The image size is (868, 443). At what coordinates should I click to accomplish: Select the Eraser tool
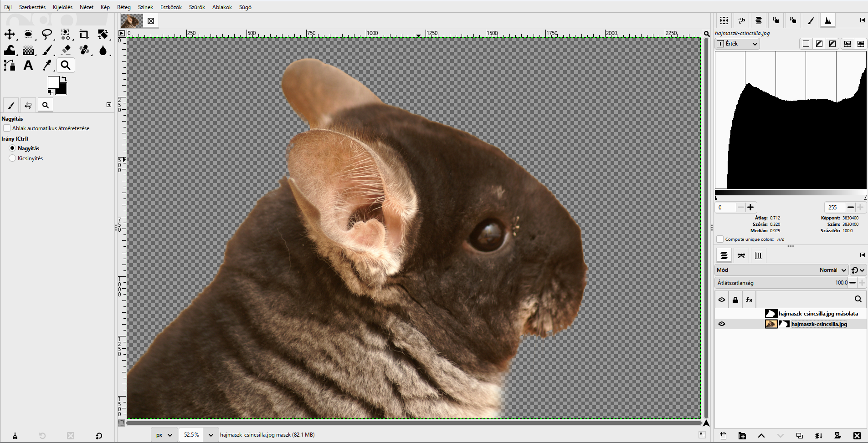pos(66,50)
